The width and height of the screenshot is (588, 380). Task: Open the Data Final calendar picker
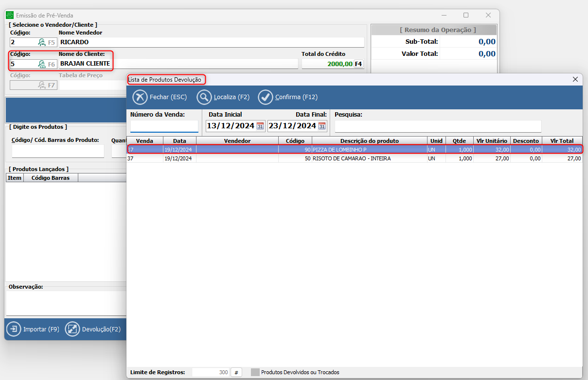pos(321,126)
